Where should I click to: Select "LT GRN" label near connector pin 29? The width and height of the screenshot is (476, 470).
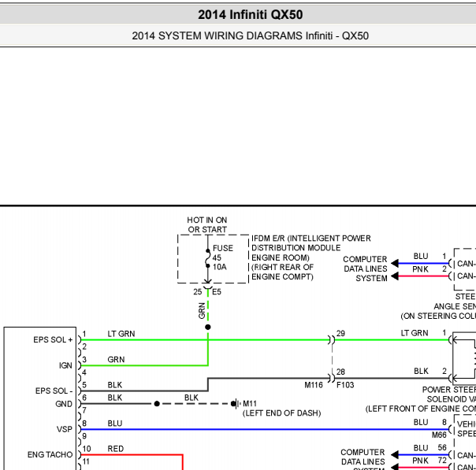415,333
